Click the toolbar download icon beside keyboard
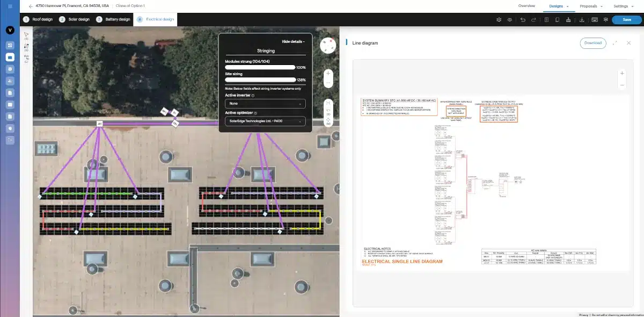This screenshot has height=317, width=644. pyautogui.click(x=582, y=20)
